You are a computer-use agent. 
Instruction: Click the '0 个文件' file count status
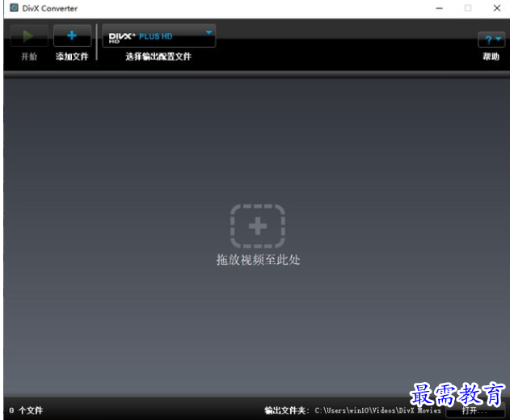click(x=26, y=410)
